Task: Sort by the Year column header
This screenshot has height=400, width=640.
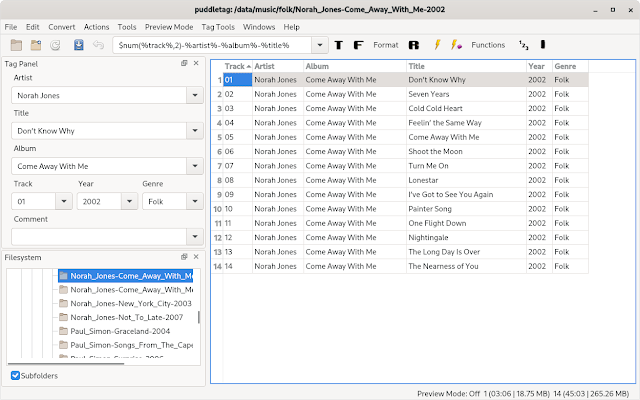Action: (540, 66)
